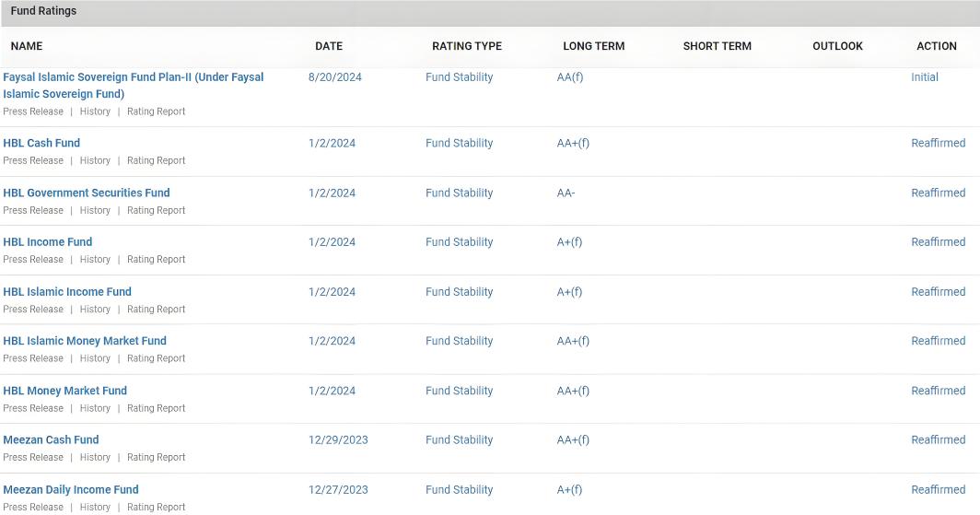Open Rating Report under HBL Money Market Fund
The image size is (980, 515).
pyautogui.click(x=157, y=408)
